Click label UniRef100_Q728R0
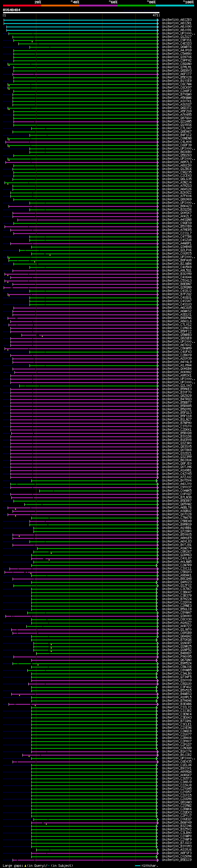The height and width of the screenshot is (868, 197). [177, 531]
